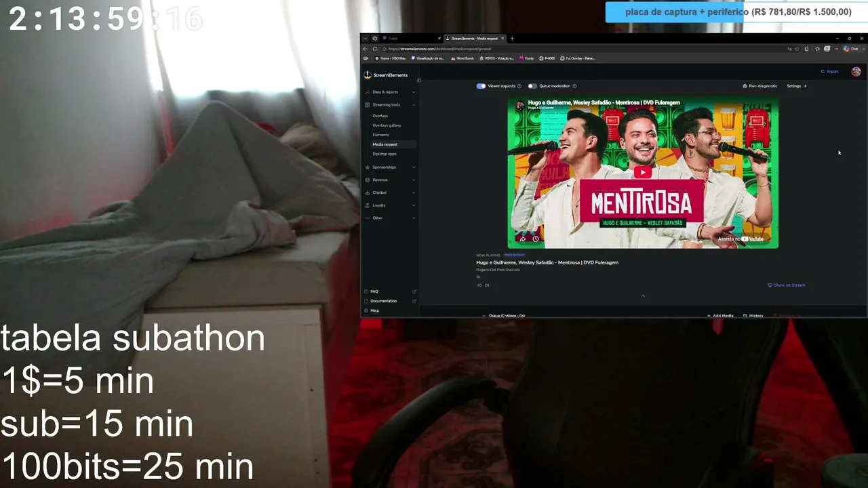Go back using the browser back arrow

coord(366,49)
